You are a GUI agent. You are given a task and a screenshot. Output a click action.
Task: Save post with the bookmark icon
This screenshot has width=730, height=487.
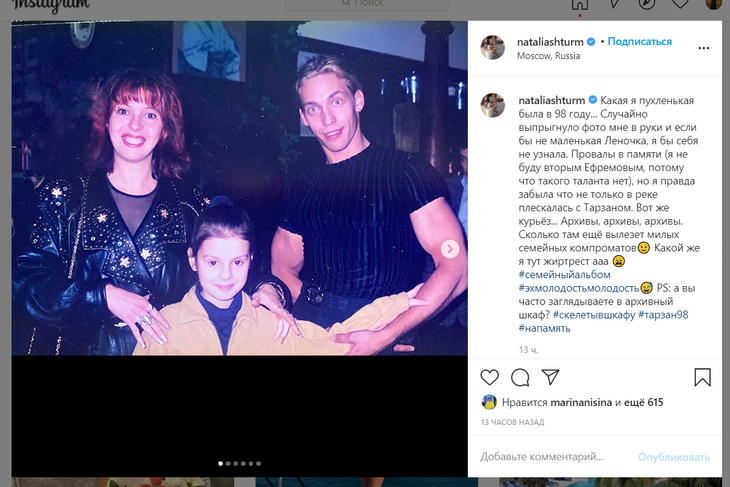click(x=703, y=377)
